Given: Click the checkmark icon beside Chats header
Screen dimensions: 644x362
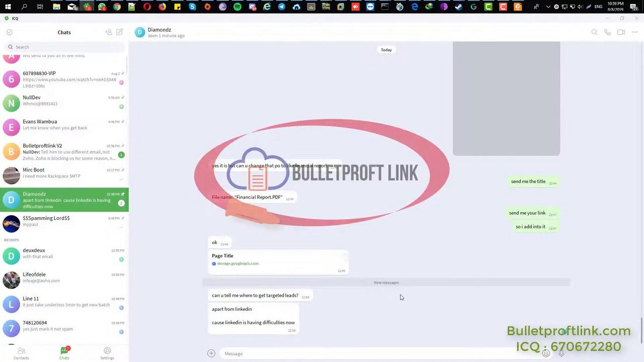Looking at the screenshot, I should point(9,32).
